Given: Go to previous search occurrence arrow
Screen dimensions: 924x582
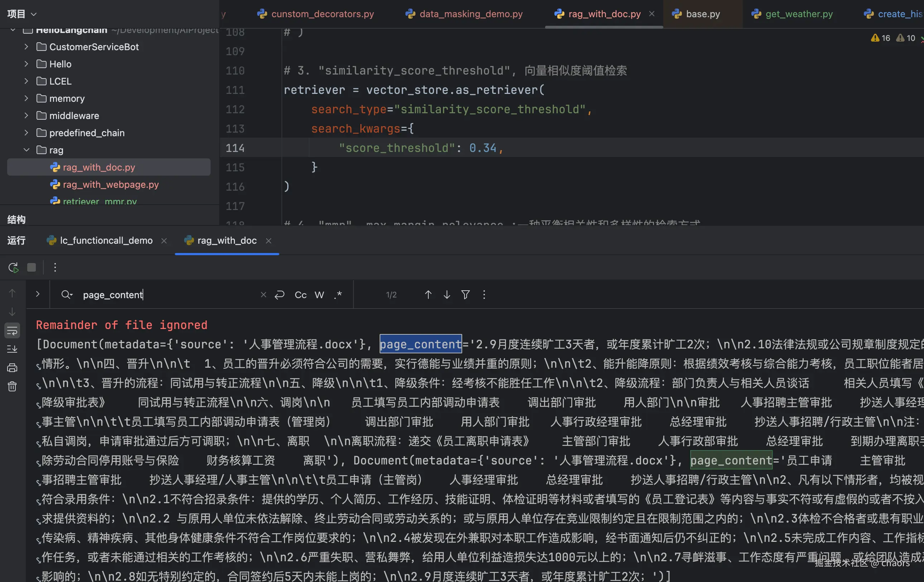Looking at the screenshot, I should (x=428, y=295).
